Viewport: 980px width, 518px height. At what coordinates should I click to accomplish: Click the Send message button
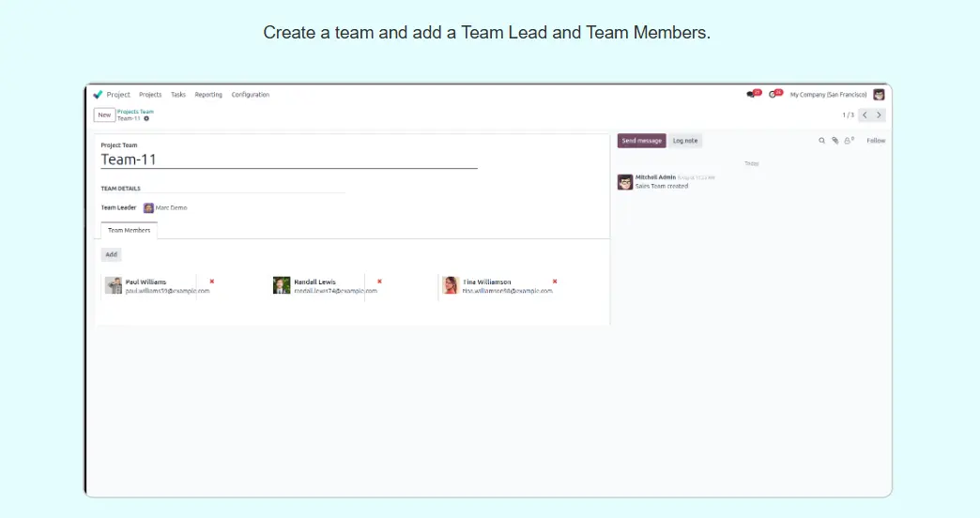[x=641, y=141]
